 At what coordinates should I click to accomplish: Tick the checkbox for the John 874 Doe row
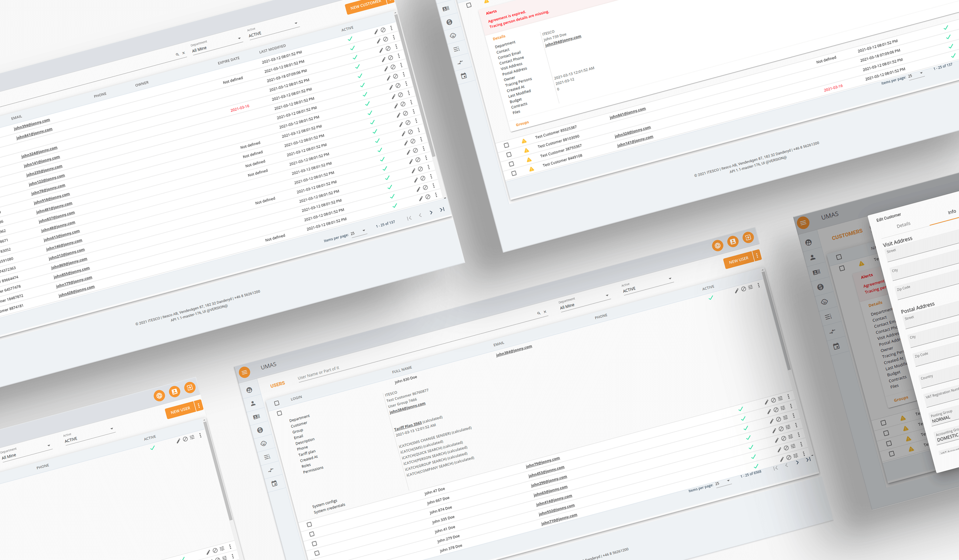coord(314,544)
